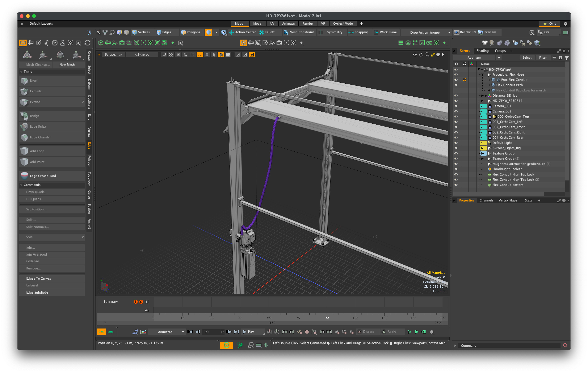Hide the Camera_001 item
588x373 pixels.
point(456,106)
